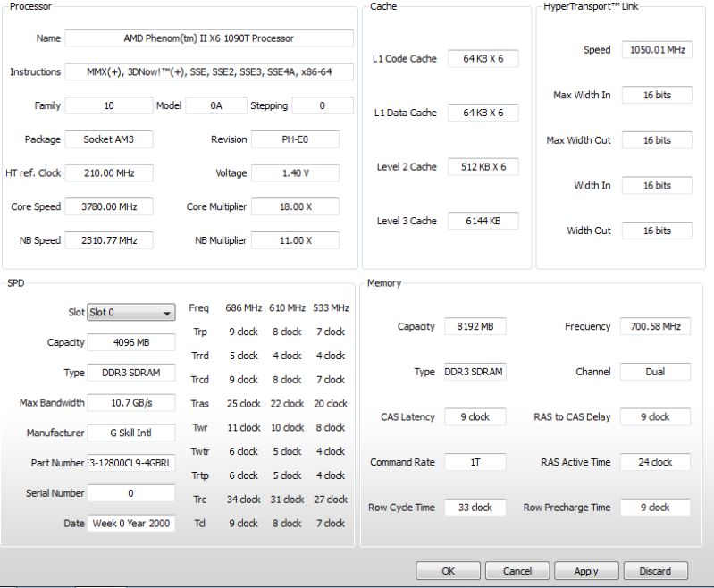Click the 686 MHz Freq column value

point(244,308)
